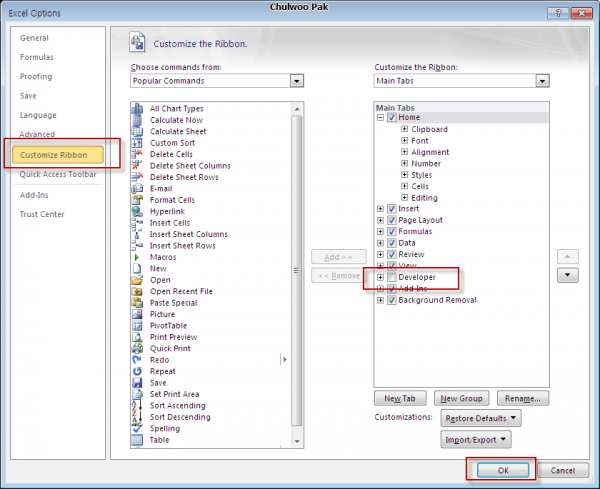The width and height of the screenshot is (600, 489).
Task: Click the OK button
Action: tap(503, 470)
